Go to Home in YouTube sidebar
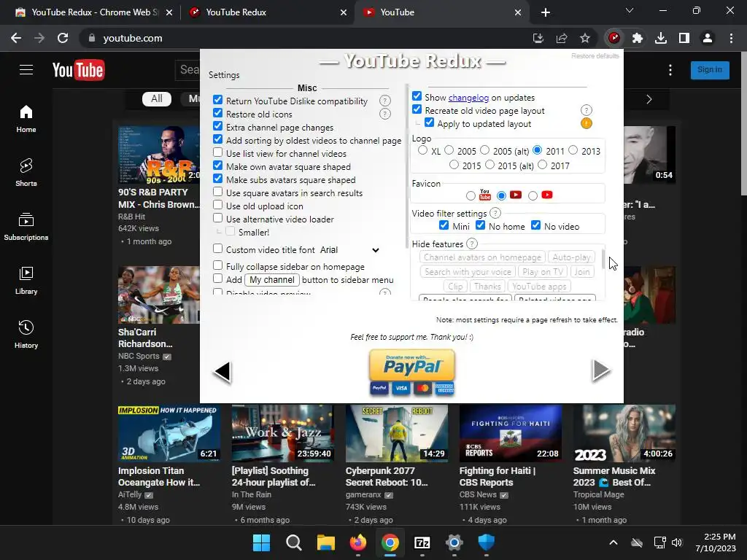This screenshot has height=560, width=747. [x=26, y=119]
